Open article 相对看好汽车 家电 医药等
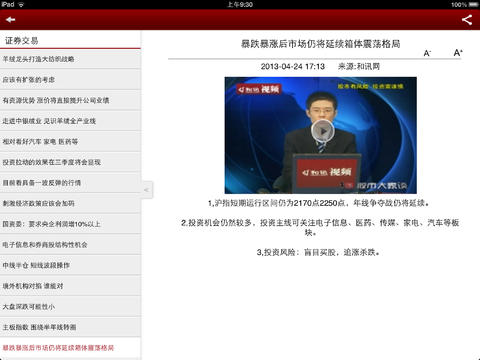480x360 pixels. point(70,142)
